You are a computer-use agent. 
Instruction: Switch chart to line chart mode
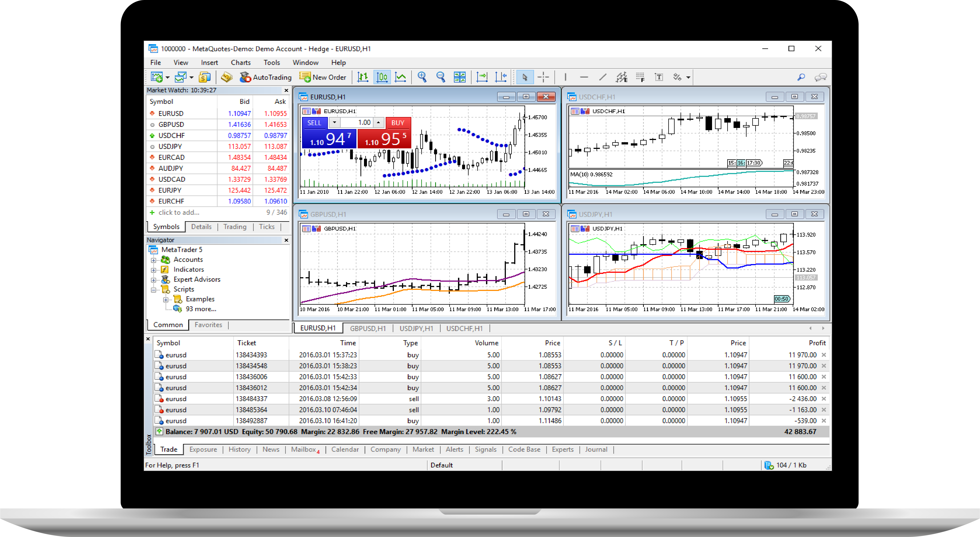[401, 77]
